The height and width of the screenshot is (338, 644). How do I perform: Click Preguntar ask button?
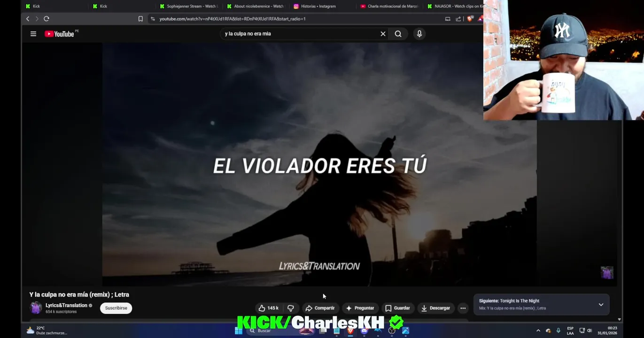tap(360, 308)
